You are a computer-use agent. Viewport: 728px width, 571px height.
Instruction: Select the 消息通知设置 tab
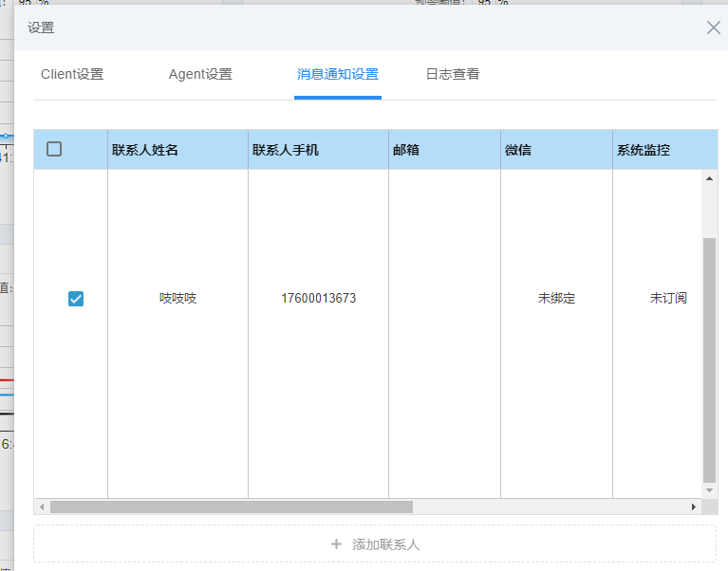click(x=337, y=74)
